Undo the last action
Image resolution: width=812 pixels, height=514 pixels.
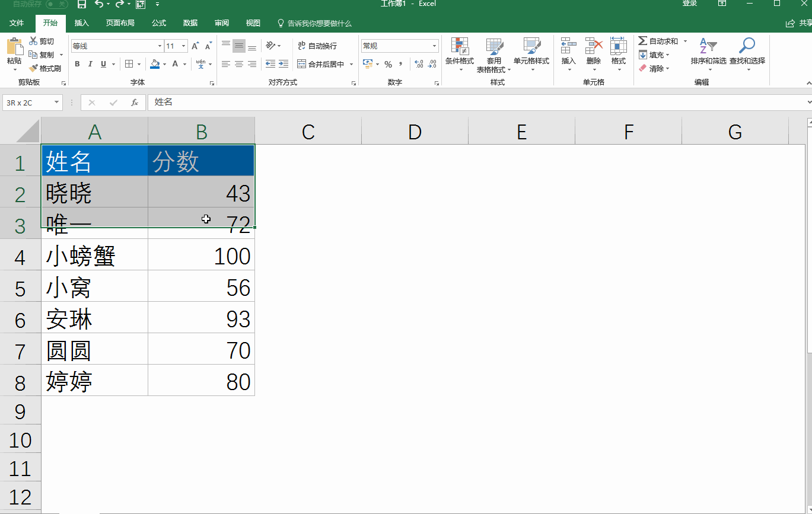coord(98,4)
